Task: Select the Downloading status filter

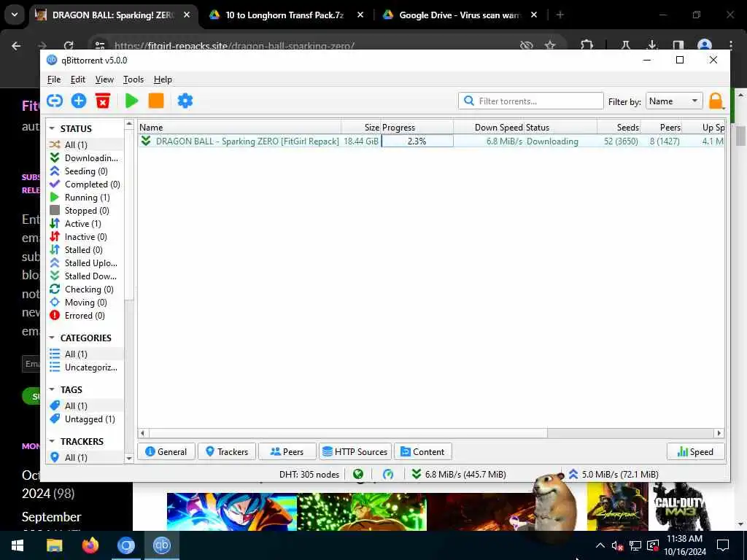Action: click(x=85, y=157)
